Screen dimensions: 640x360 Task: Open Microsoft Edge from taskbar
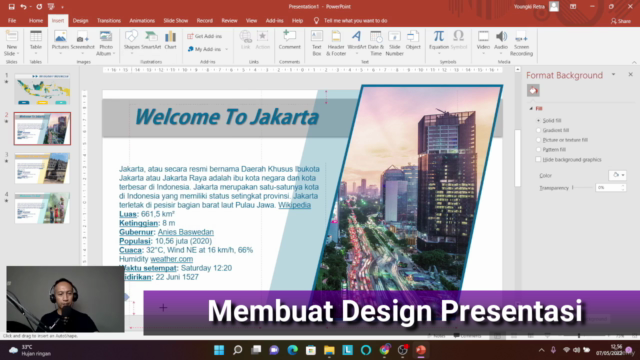[x=292, y=350]
